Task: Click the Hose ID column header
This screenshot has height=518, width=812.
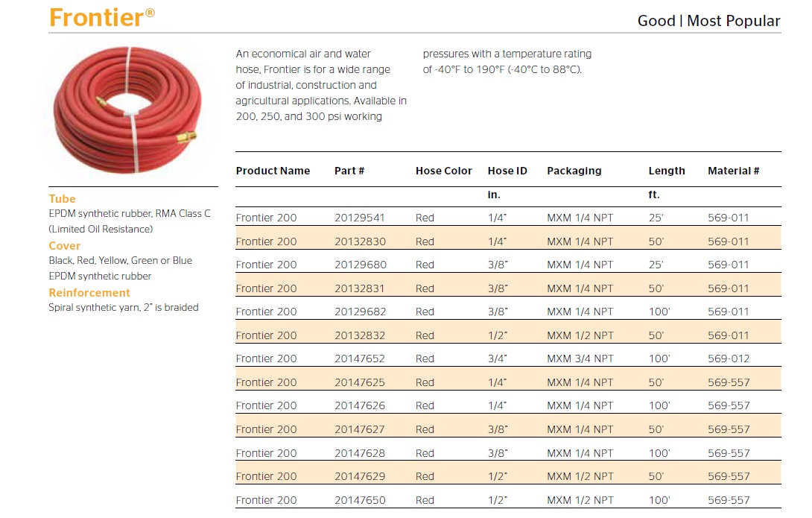Action: click(x=507, y=171)
